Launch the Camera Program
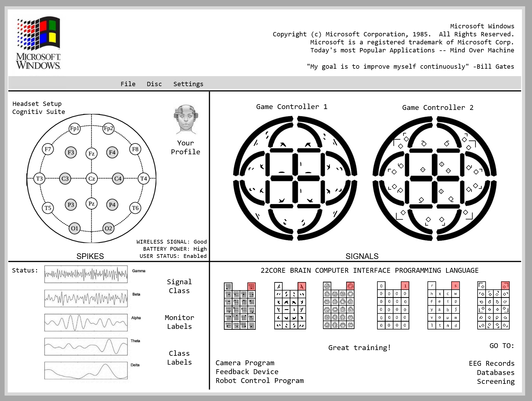The width and height of the screenshot is (532, 401). click(245, 363)
